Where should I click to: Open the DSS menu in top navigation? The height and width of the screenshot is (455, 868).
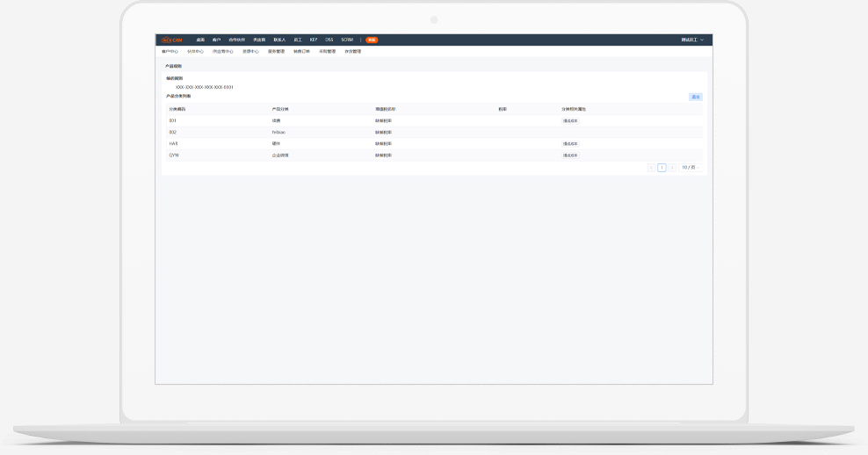tap(329, 40)
